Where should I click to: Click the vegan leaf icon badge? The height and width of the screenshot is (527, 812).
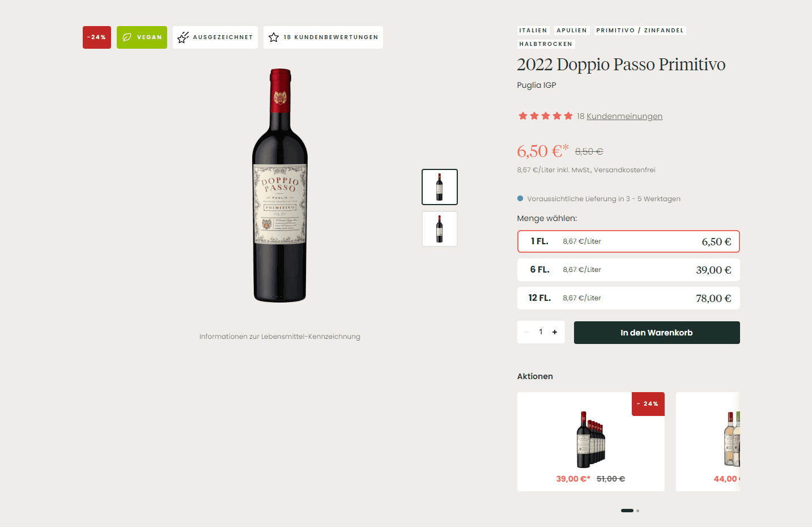(127, 37)
